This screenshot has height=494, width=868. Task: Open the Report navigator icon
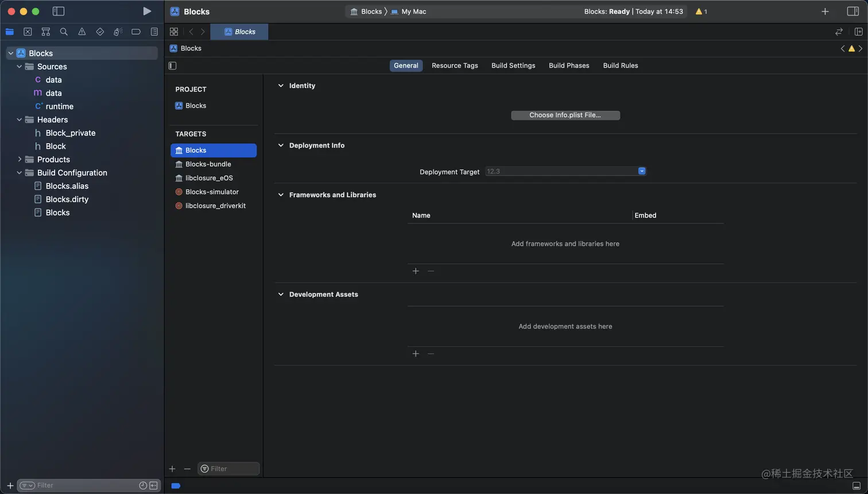point(154,32)
